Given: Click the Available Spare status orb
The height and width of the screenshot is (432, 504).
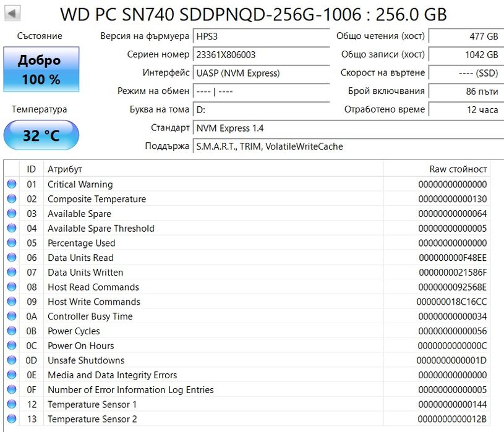Looking at the screenshot, I should pyautogui.click(x=12, y=214).
